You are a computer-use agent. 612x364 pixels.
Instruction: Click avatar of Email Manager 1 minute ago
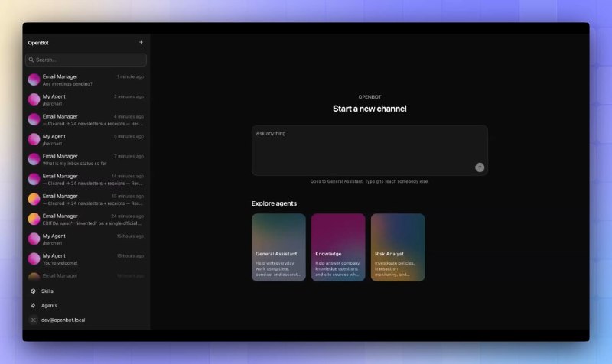tap(34, 80)
